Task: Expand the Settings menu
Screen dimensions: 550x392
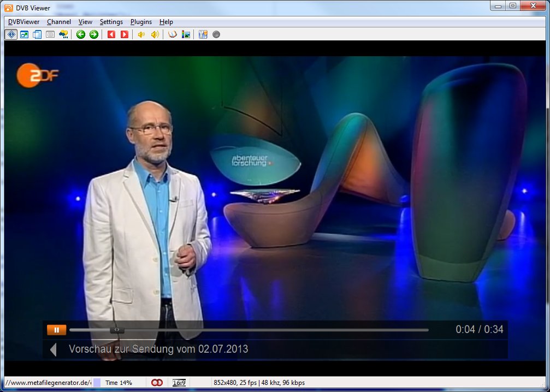Action: [111, 22]
